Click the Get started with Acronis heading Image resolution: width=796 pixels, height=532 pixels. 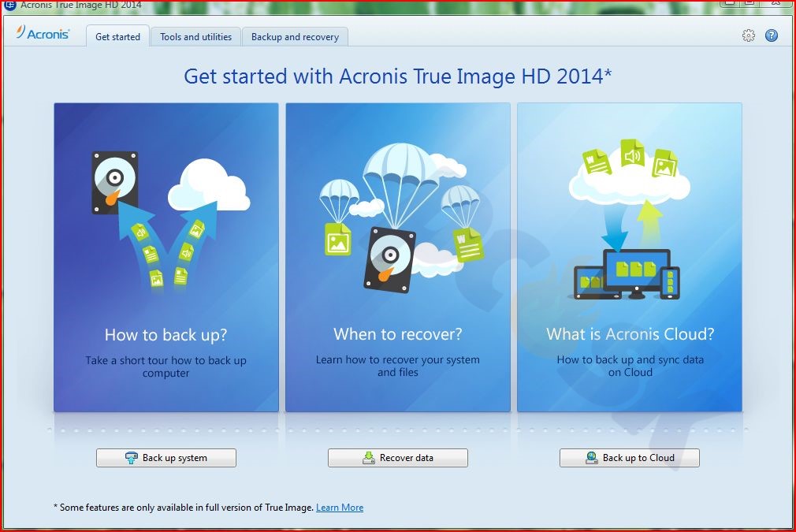pyautogui.click(x=397, y=76)
